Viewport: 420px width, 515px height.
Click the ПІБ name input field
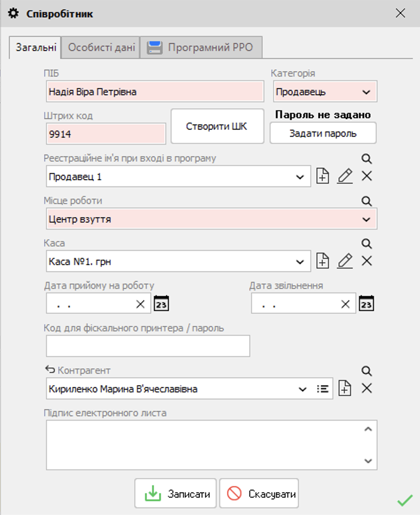click(x=155, y=91)
